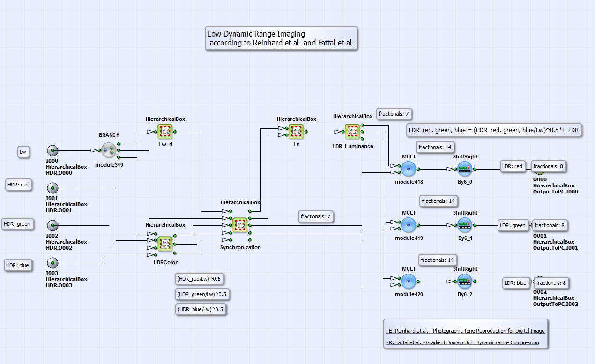This screenshot has height=364, width=595.
Task: Select the HDR: green comment label
Action: point(17,224)
